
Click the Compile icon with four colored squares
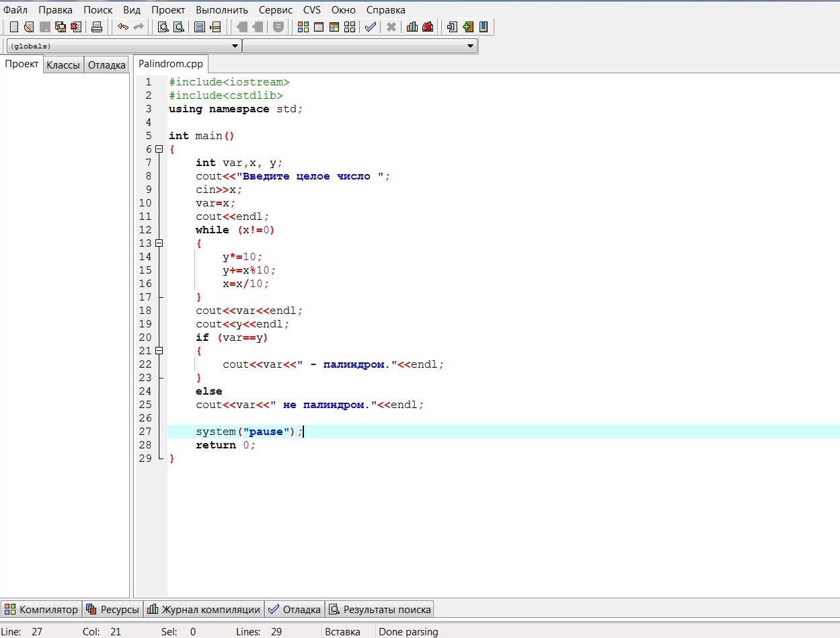pyautogui.click(x=303, y=27)
